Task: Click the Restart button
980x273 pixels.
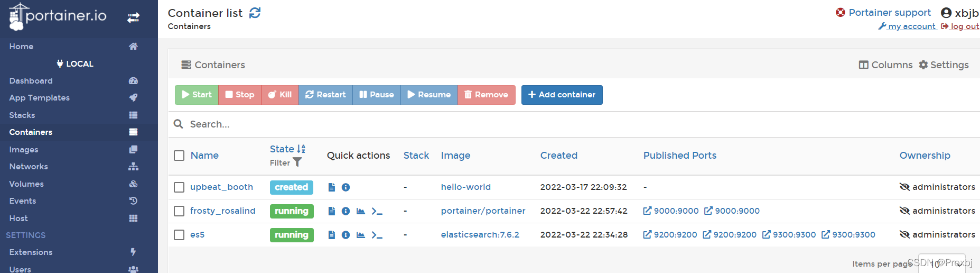Action: pos(325,95)
